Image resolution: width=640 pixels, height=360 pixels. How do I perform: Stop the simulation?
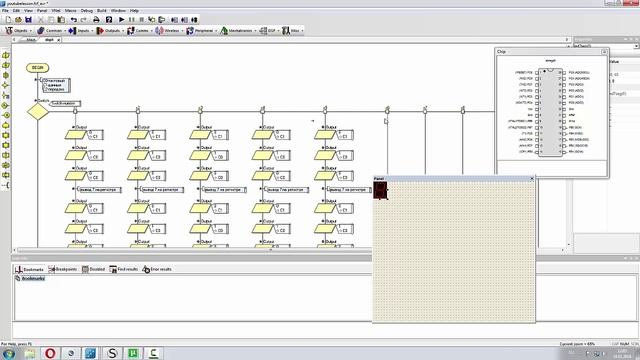142,20
